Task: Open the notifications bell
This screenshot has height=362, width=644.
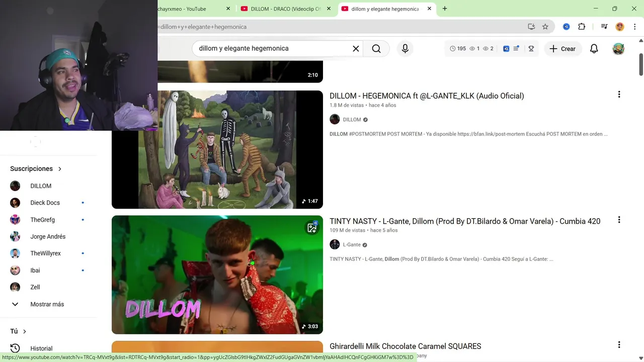Action: [x=594, y=48]
